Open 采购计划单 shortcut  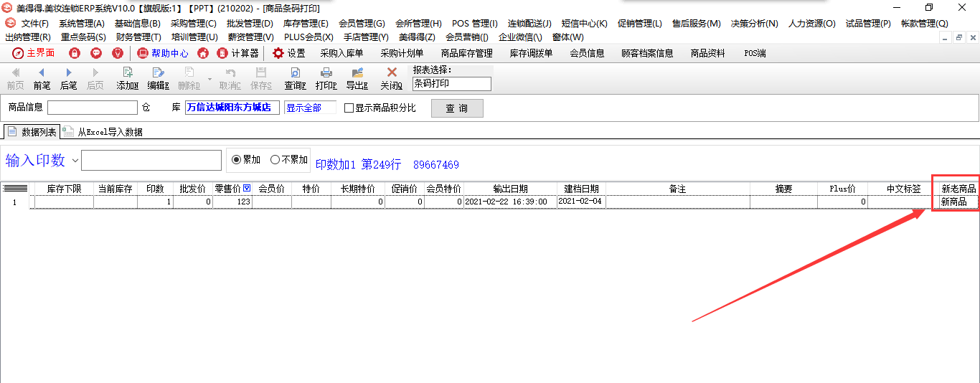pyautogui.click(x=402, y=53)
